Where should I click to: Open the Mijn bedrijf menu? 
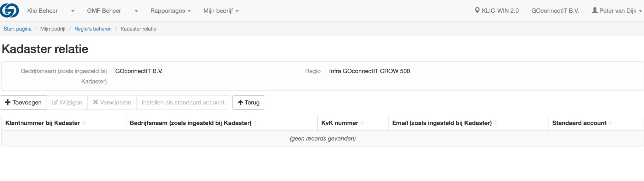coord(221,11)
